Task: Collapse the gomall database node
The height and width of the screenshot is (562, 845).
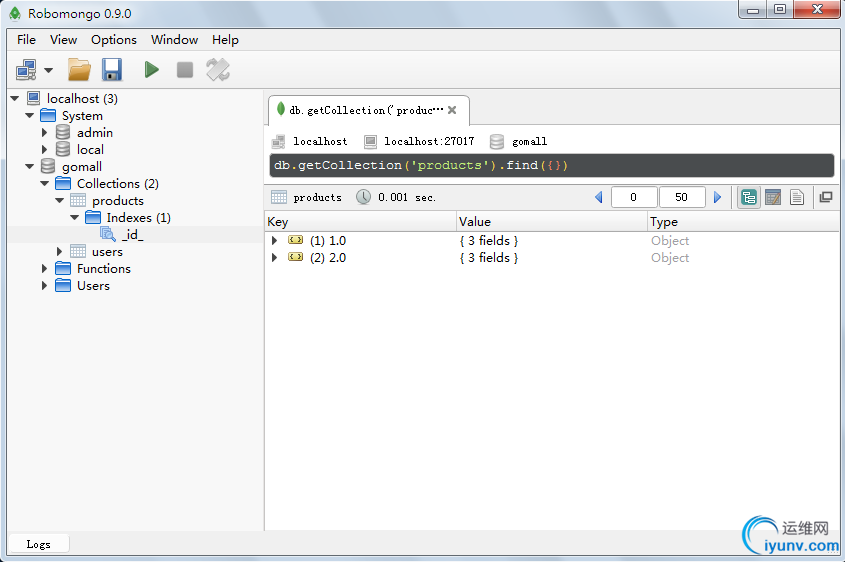Action: [x=30, y=166]
